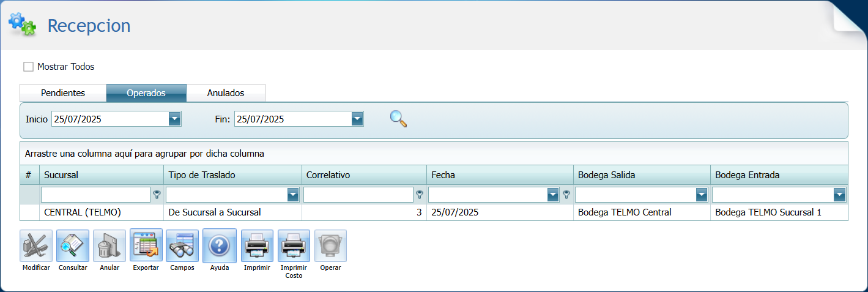The height and width of the screenshot is (292, 868).
Task: Expand the Tipo de Traslado filter dropdown
Action: pyautogui.click(x=294, y=195)
